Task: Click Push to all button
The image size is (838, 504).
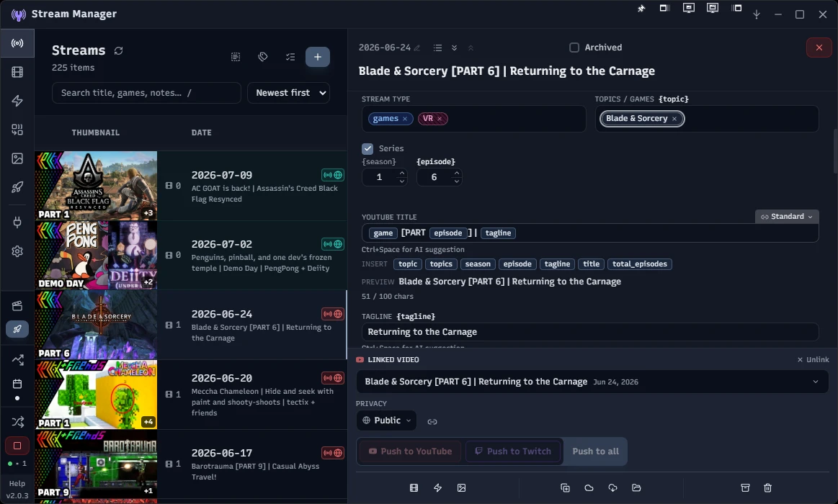Action: coord(595,451)
